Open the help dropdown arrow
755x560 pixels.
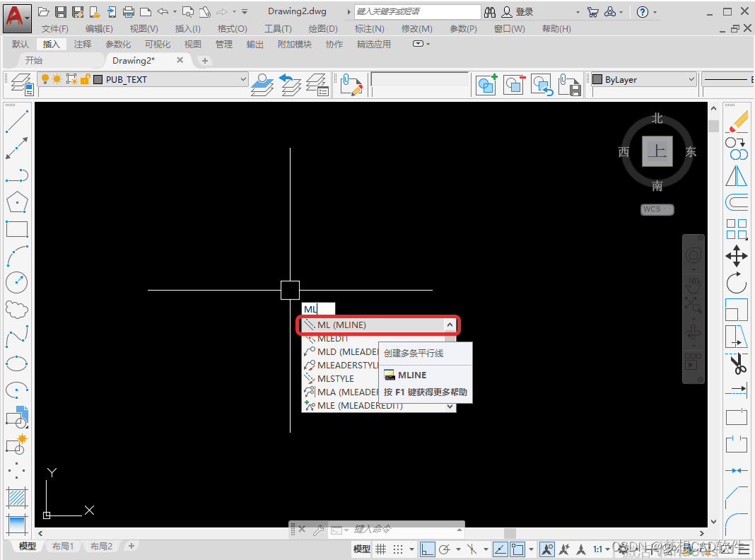coord(655,12)
